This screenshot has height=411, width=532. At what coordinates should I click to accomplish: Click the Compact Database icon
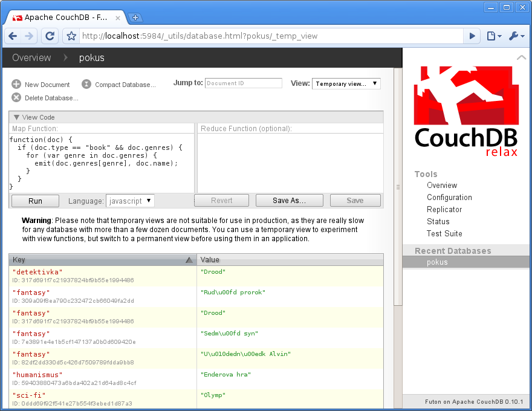click(x=86, y=84)
